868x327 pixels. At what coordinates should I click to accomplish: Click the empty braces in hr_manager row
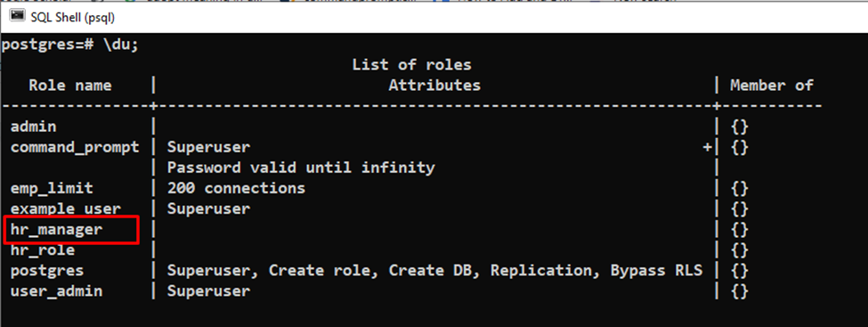[740, 230]
